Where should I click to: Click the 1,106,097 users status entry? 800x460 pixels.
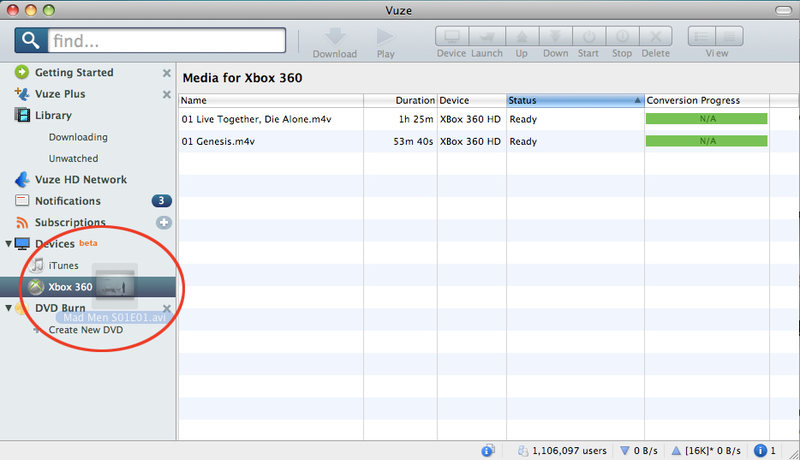pyautogui.click(x=562, y=451)
